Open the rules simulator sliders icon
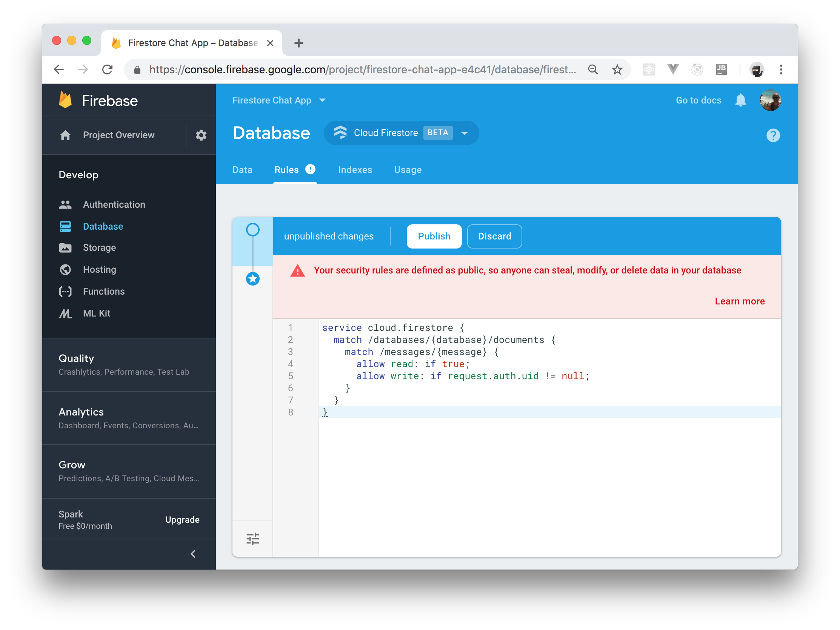This screenshot has height=630, width=840. click(x=252, y=539)
